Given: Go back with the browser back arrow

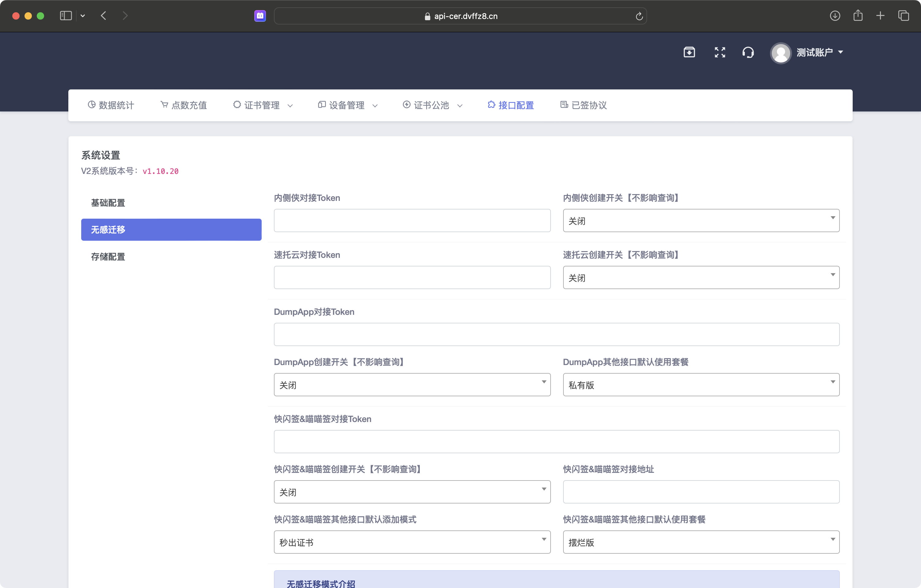Looking at the screenshot, I should [103, 16].
